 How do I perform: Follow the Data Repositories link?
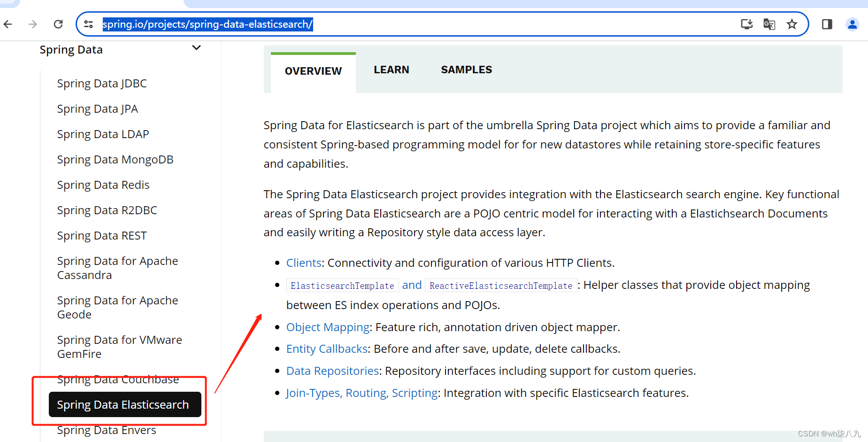pos(332,371)
